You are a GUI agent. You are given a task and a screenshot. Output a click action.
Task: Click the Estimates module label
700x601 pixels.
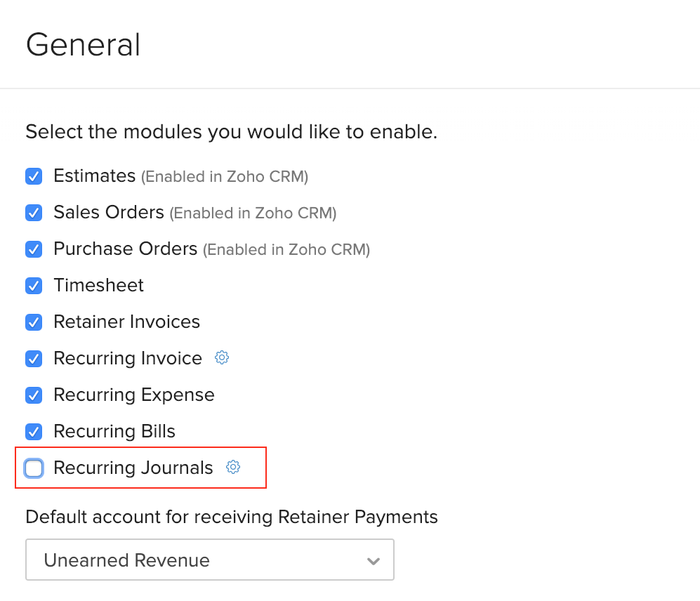pyautogui.click(x=94, y=176)
